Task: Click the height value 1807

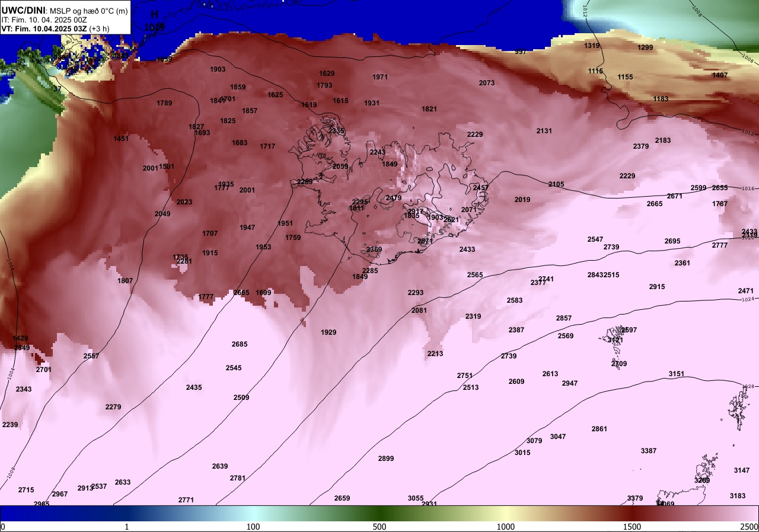Action: tap(125, 281)
